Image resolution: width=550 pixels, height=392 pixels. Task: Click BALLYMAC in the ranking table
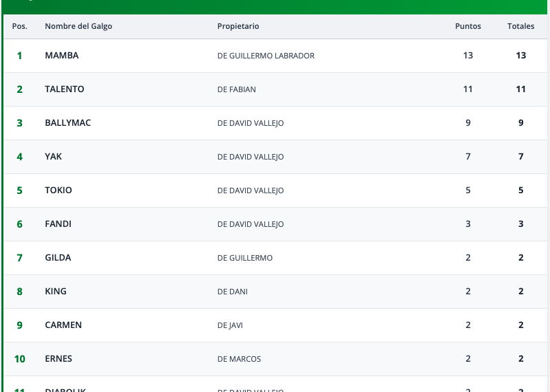coord(68,123)
